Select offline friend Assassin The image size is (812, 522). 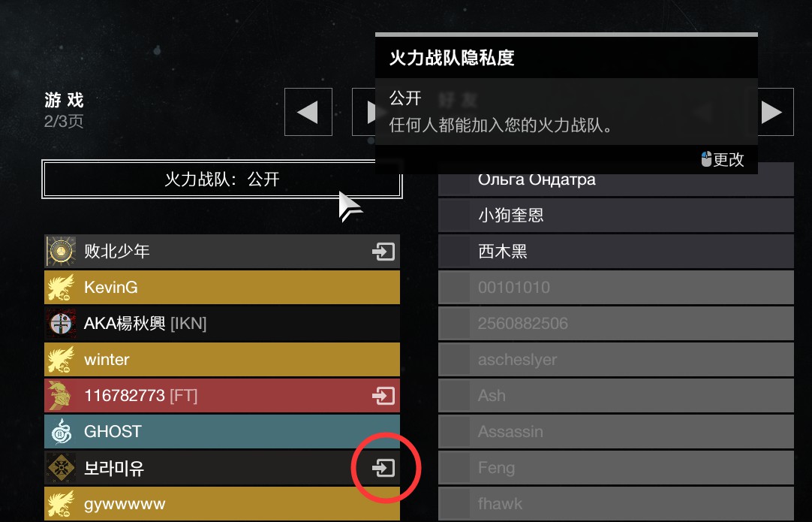click(x=615, y=432)
